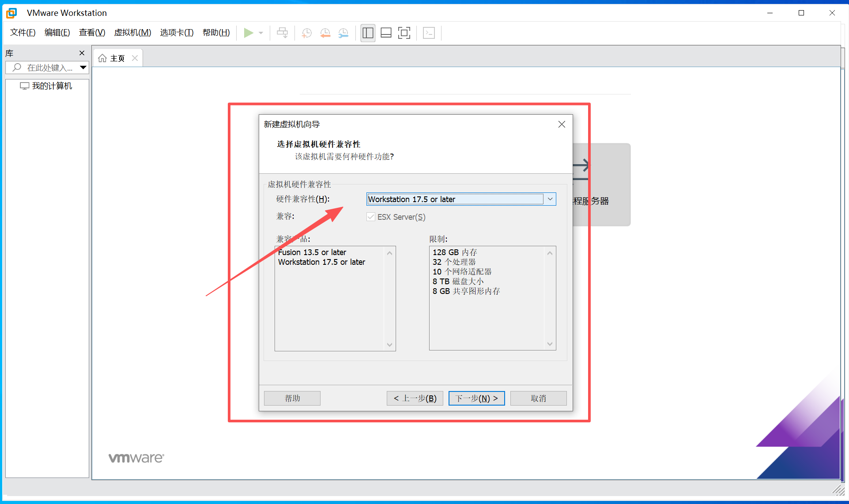Select 我的计算机 in library tree
This screenshot has width=849, height=504.
click(52, 86)
